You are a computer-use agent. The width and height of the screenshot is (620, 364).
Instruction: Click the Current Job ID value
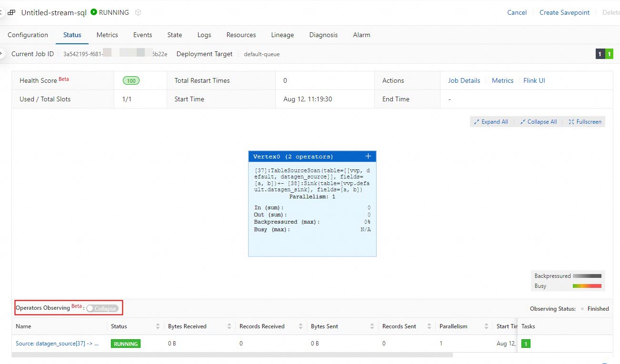tap(115, 54)
